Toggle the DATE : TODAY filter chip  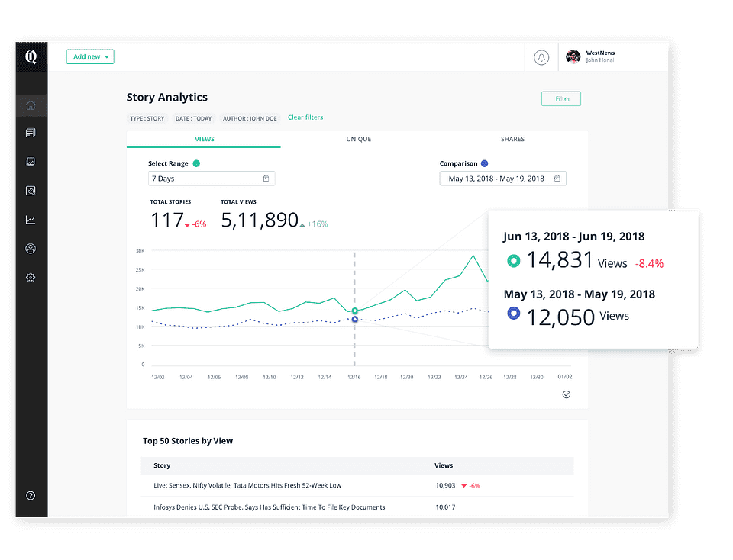(193, 117)
